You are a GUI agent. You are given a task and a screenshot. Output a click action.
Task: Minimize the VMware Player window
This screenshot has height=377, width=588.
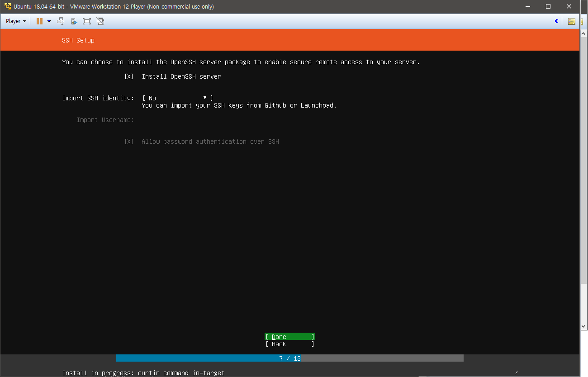click(527, 6)
